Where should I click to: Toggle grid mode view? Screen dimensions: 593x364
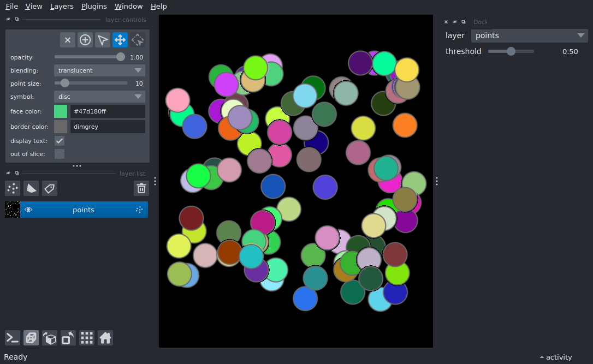[87, 338]
